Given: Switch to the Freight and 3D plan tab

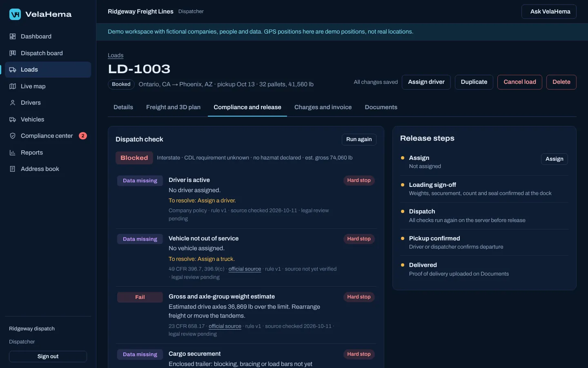Looking at the screenshot, I should point(173,107).
